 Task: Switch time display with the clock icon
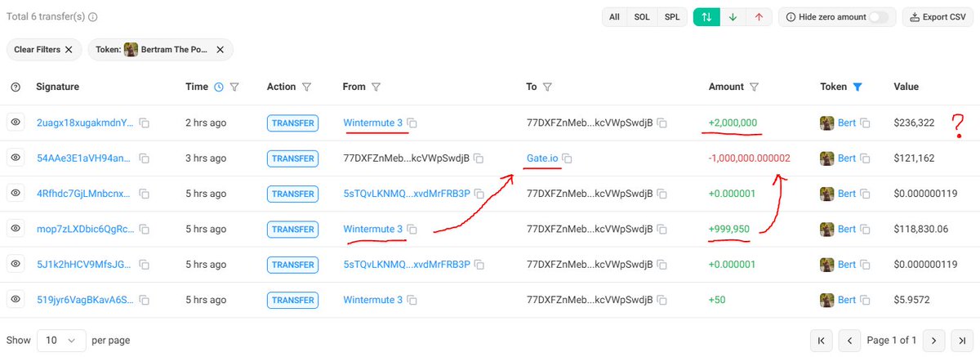pyautogui.click(x=218, y=87)
